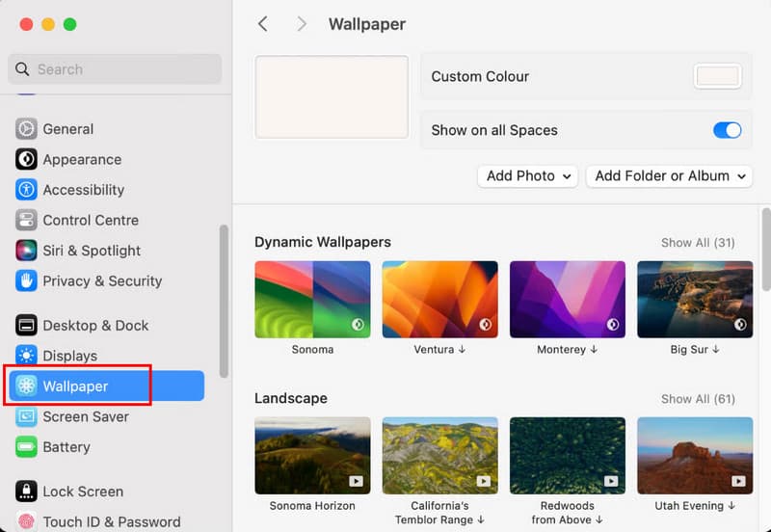The image size is (771, 532).
Task: Toggle Show on all Spaces switch
Action: tap(727, 130)
